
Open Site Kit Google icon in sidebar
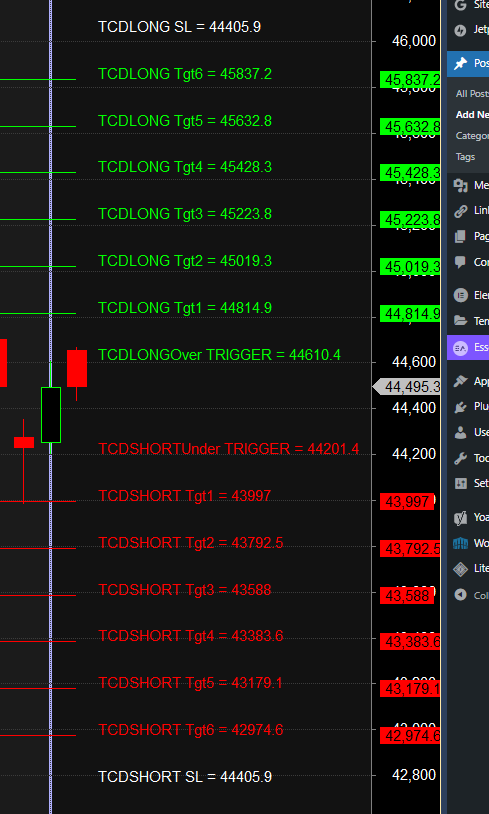tap(460, 5)
